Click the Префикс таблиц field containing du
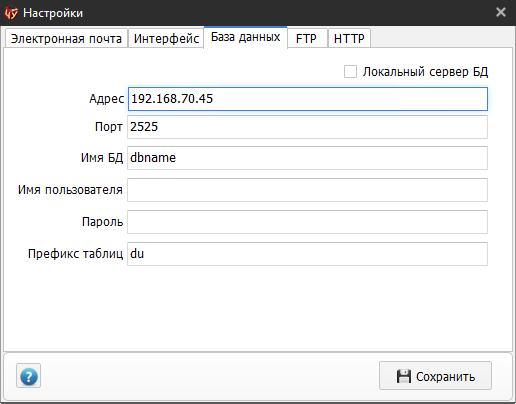Viewport: 516px width, 404px height. click(307, 254)
